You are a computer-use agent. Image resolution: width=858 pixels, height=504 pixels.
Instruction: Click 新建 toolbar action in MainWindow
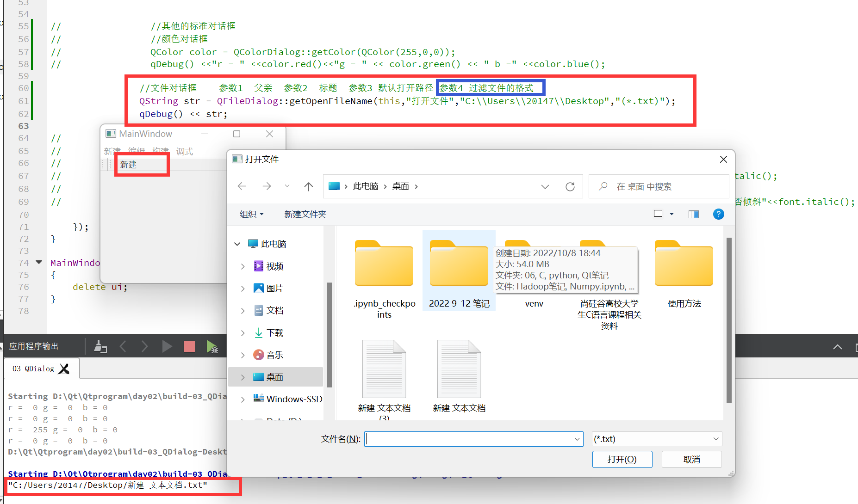coord(128,165)
